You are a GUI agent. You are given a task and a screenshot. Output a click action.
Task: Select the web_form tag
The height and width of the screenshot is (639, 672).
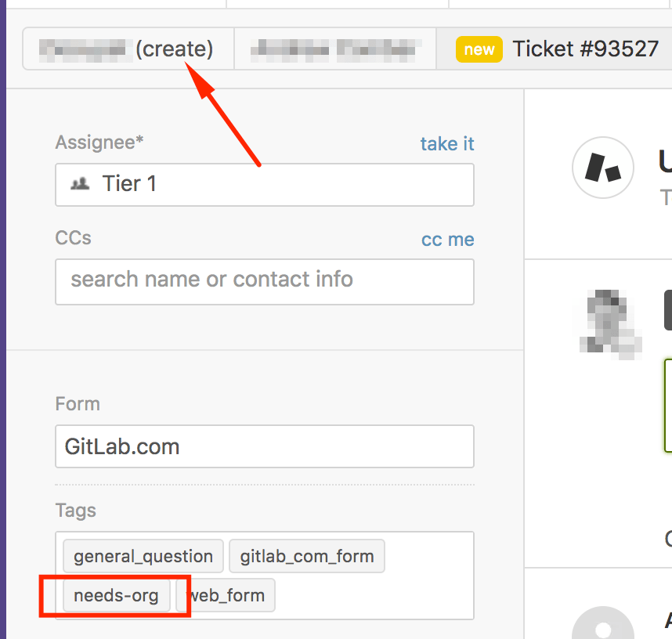pyautogui.click(x=226, y=595)
